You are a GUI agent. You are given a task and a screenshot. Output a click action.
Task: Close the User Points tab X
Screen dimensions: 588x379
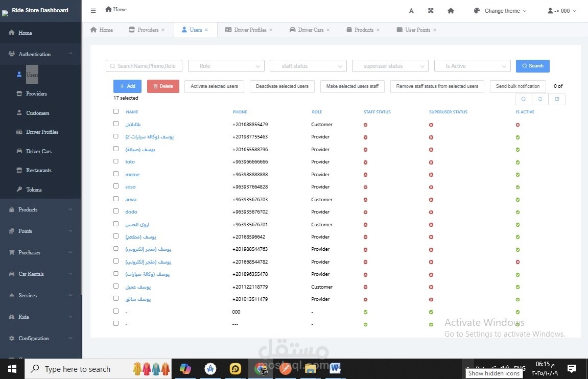[435, 30]
